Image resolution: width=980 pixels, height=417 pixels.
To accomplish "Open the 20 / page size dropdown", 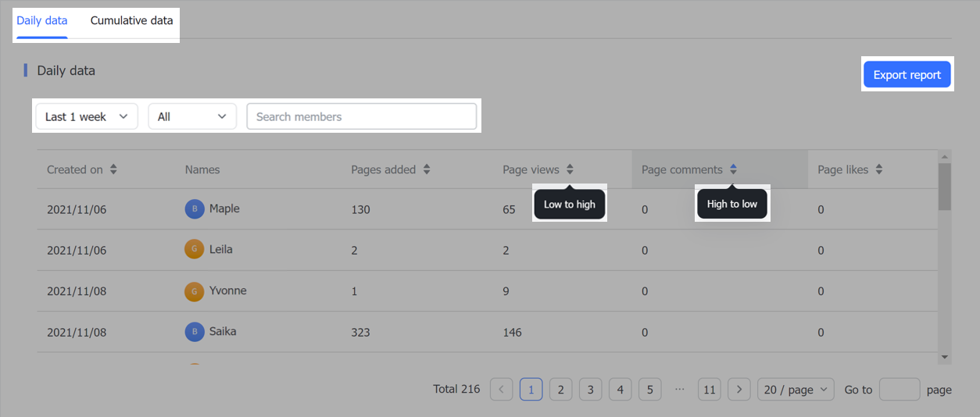I will [x=796, y=390].
